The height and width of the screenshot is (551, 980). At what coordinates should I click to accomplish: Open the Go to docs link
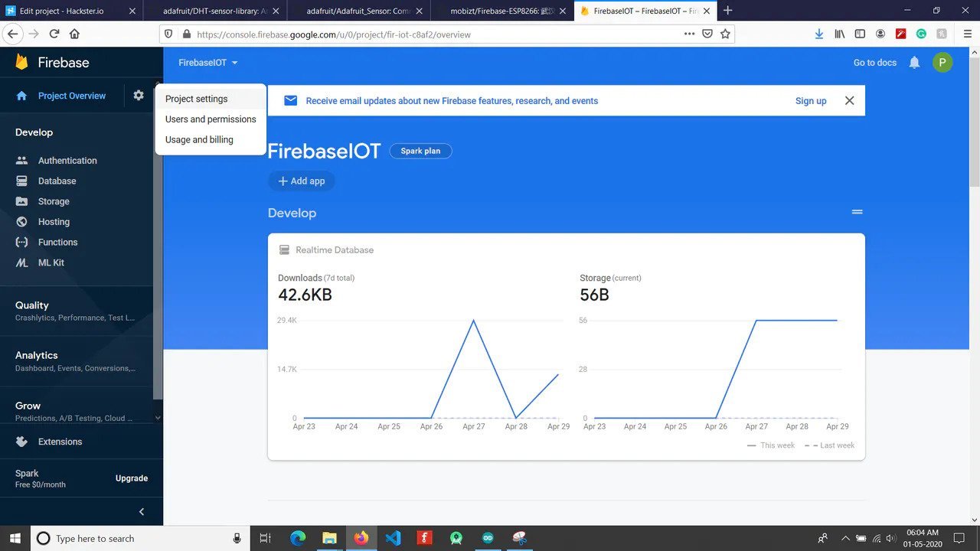click(x=875, y=63)
